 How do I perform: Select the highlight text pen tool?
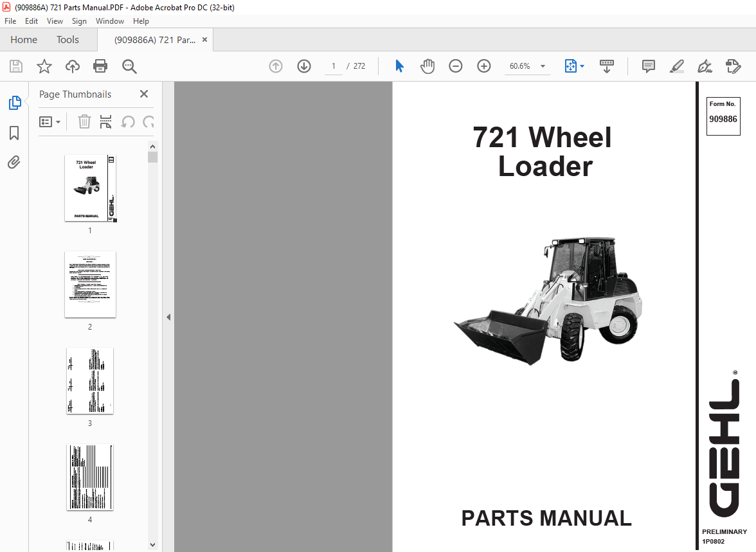pyautogui.click(x=677, y=66)
